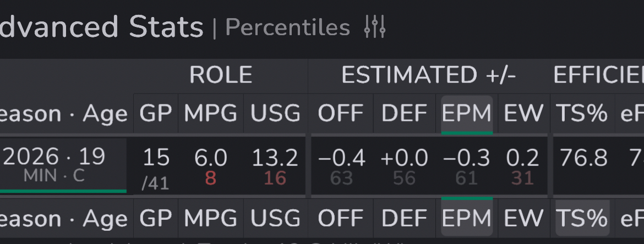Sort by MPG in top header row
Image resolution: width=644 pixels, height=244 pixels.
211,114
